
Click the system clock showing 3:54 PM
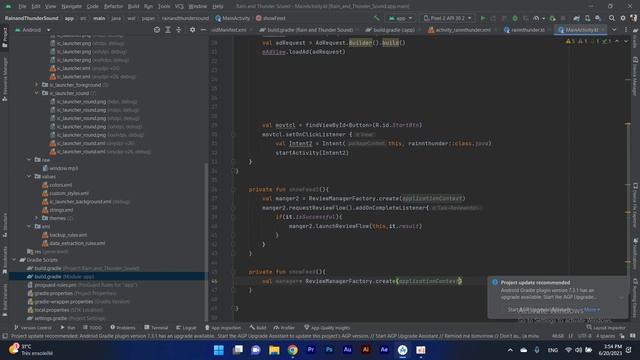coord(611,350)
